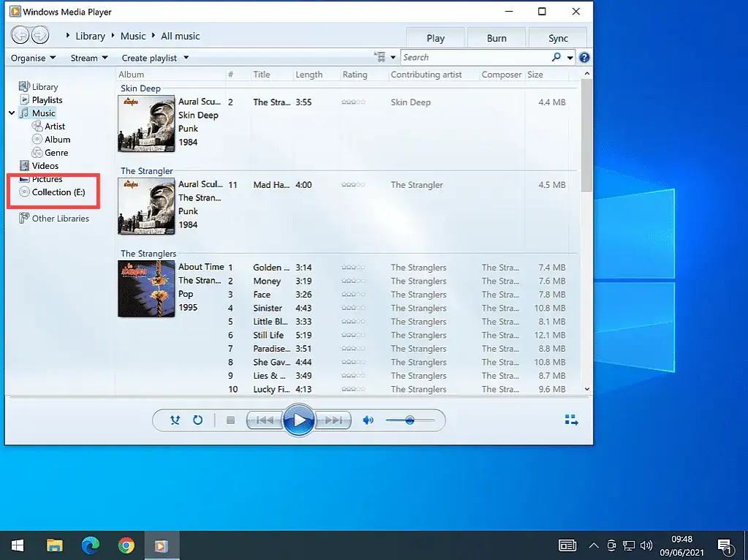Sort by Album column header
The image size is (748, 560).
(131, 75)
